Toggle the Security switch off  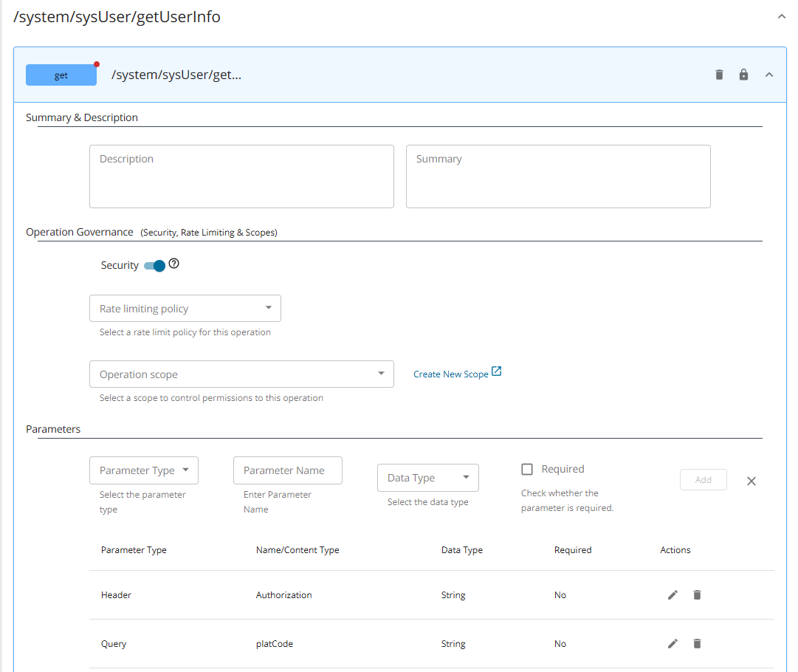click(x=155, y=265)
